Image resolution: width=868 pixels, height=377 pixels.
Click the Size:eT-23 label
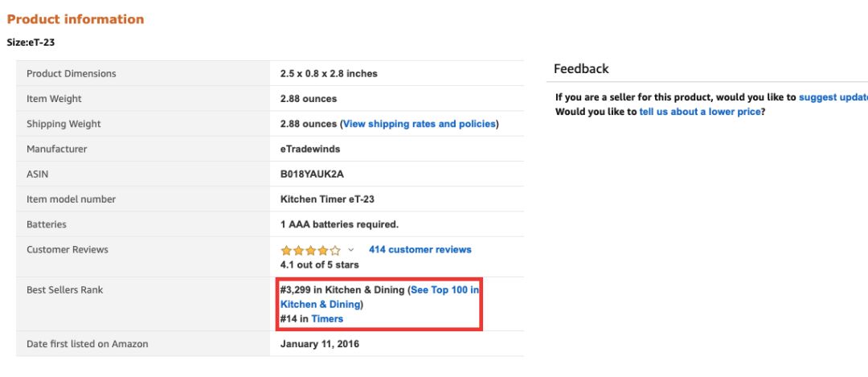[31, 42]
